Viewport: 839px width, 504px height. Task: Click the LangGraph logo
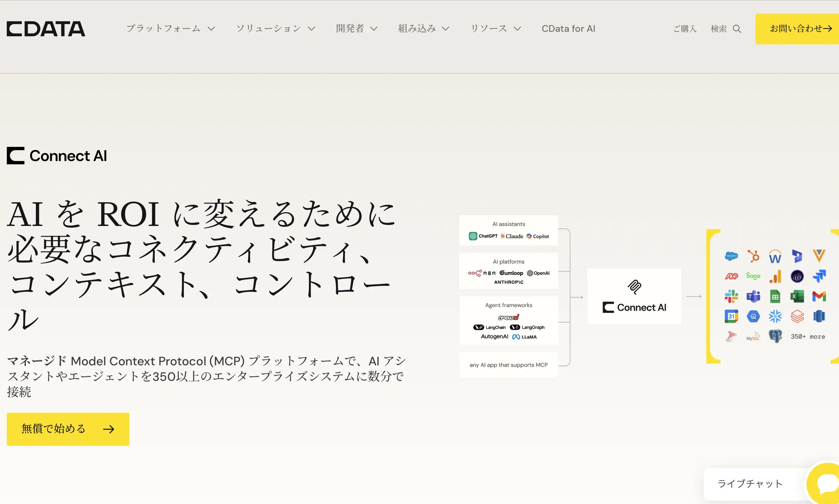pos(527,327)
